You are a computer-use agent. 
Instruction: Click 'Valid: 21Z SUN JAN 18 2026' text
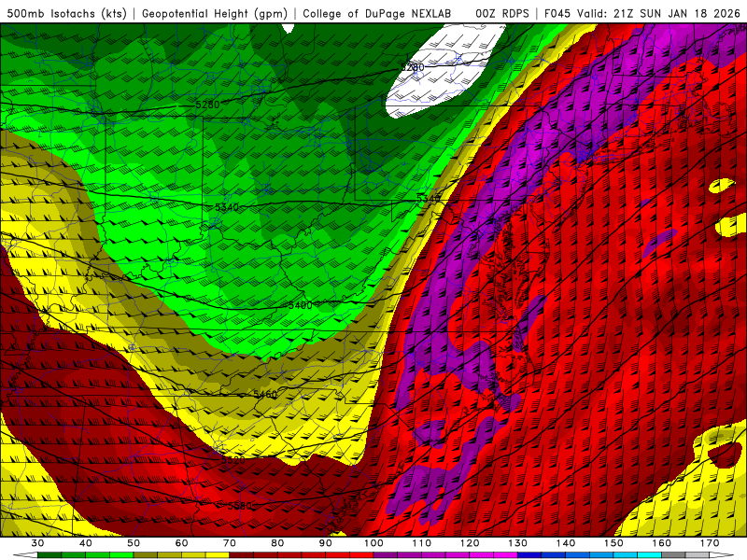click(659, 13)
